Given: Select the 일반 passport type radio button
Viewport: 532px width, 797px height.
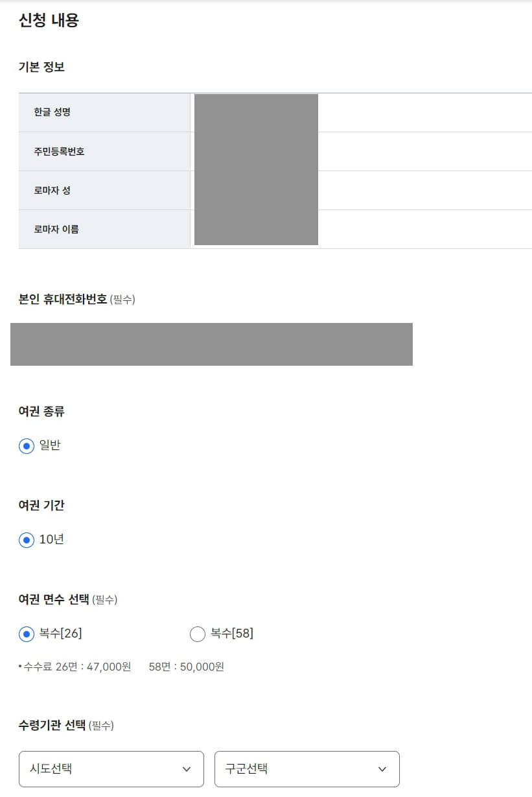Looking at the screenshot, I should point(25,446).
